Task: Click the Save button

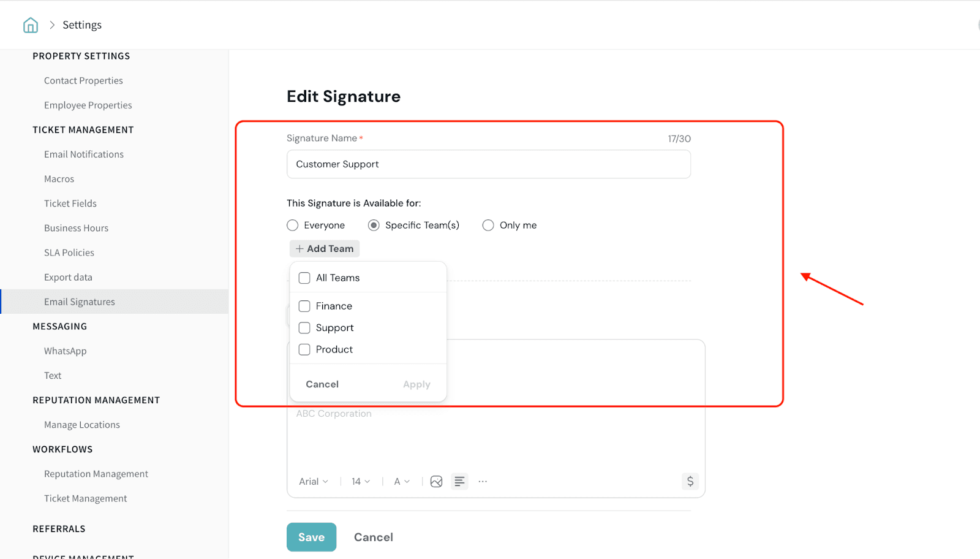Action: pos(311,538)
